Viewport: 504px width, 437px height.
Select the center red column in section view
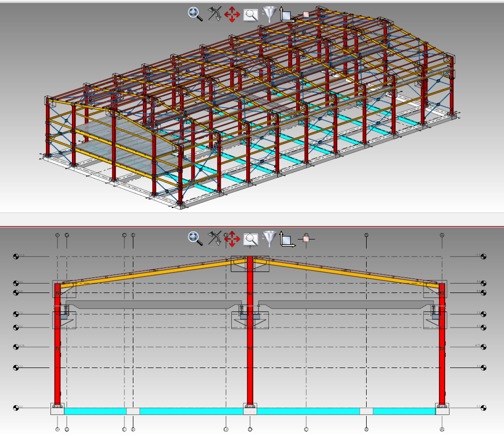250,350
